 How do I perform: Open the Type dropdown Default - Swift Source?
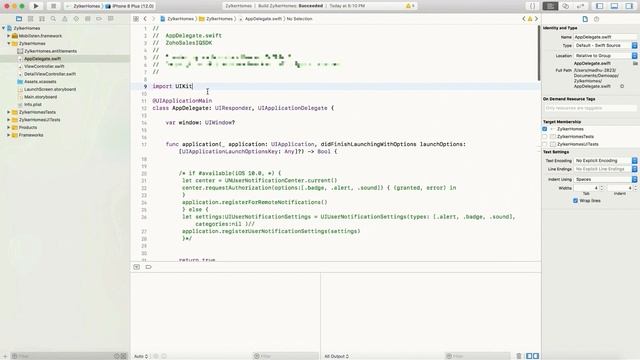coord(606,45)
